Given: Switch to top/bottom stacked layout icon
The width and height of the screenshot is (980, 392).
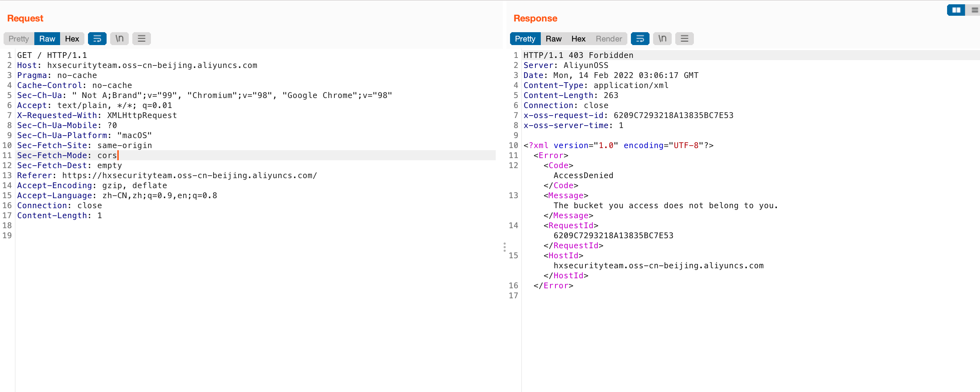Looking at the screenshot, I should pos(974,10).
